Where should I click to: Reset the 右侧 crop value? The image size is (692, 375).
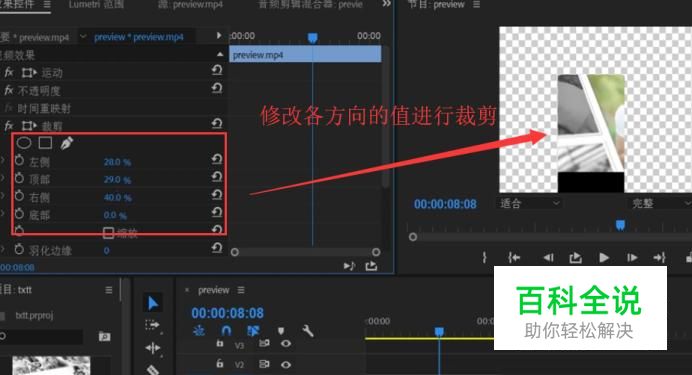[x=217, y=195]
